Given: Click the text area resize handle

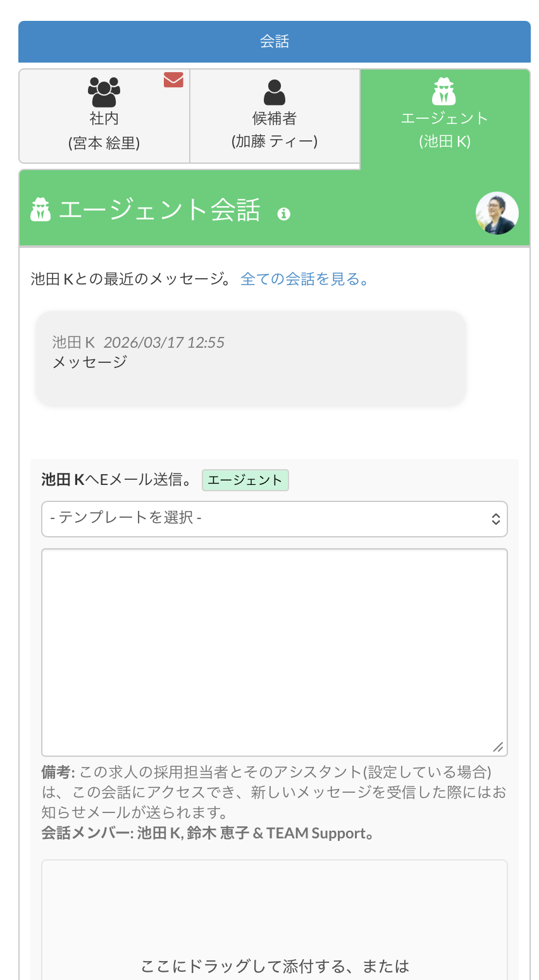Looking at the screenshot, I should 498,747.
